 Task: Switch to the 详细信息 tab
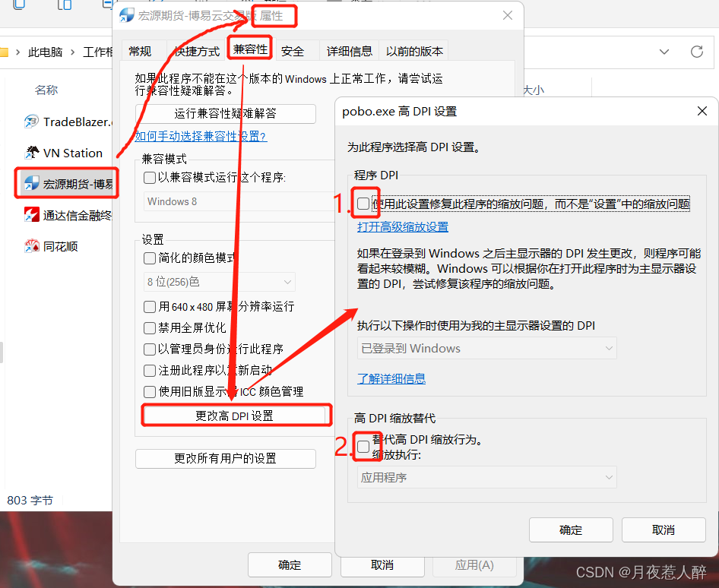coord(349,52)
